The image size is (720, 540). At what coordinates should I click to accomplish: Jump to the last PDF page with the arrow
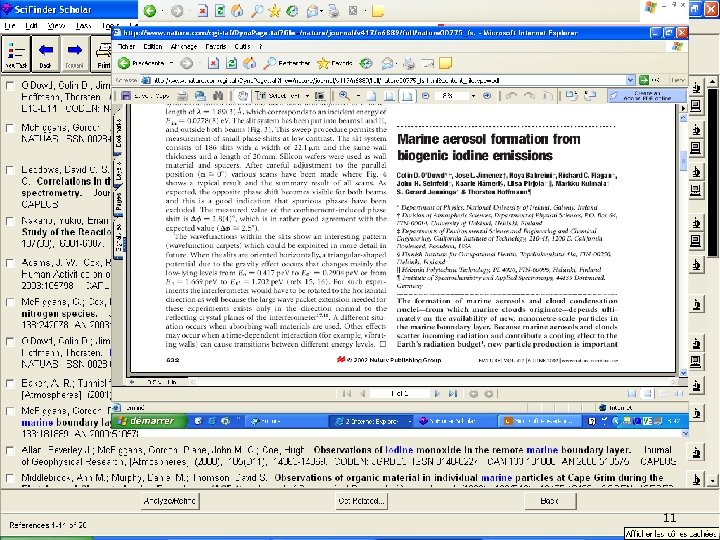point(453,394)
